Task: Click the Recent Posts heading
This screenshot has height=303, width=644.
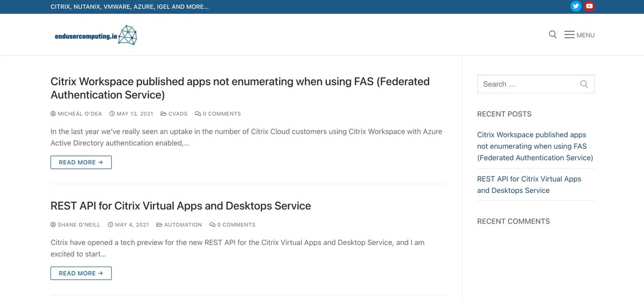Action: click(504, 114)
